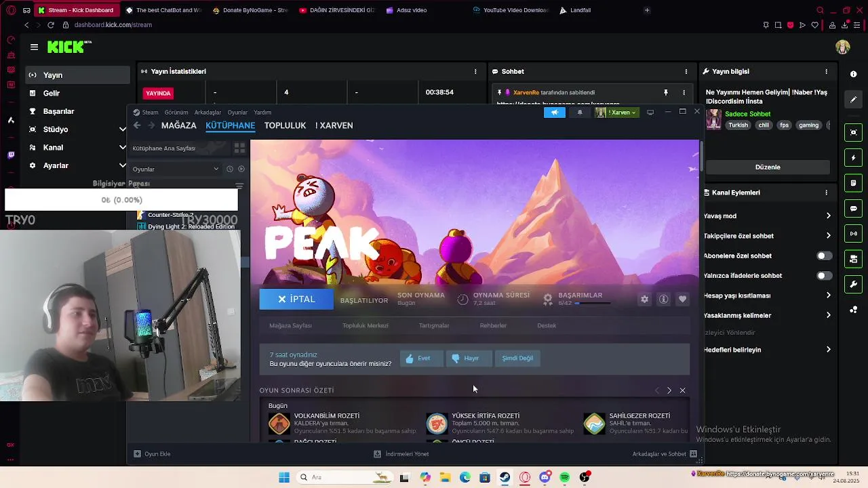Switch Steam to Big Picture mode icon
The width and height of the screenshot is (868, 488).
click(x=650, y=113)
